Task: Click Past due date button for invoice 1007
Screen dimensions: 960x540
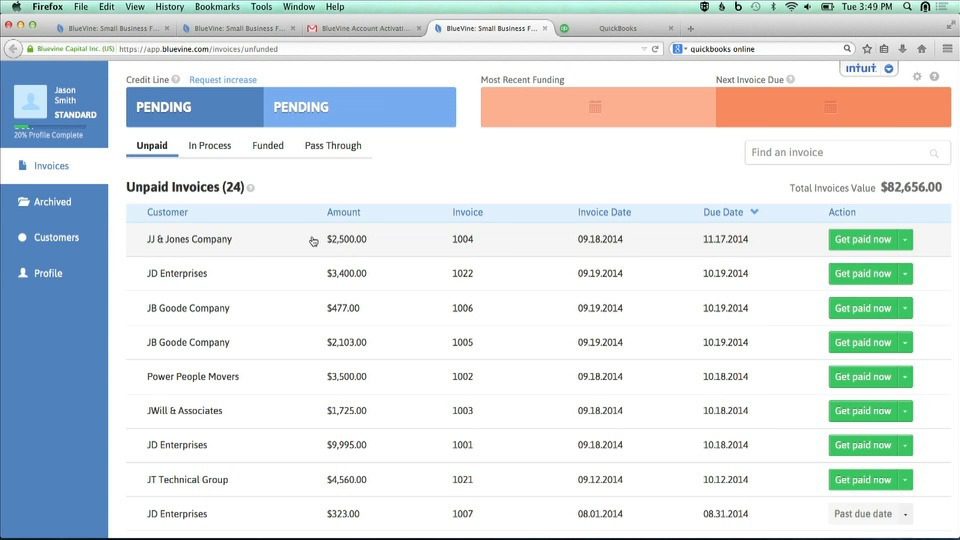Action: [x=863, y=514]
